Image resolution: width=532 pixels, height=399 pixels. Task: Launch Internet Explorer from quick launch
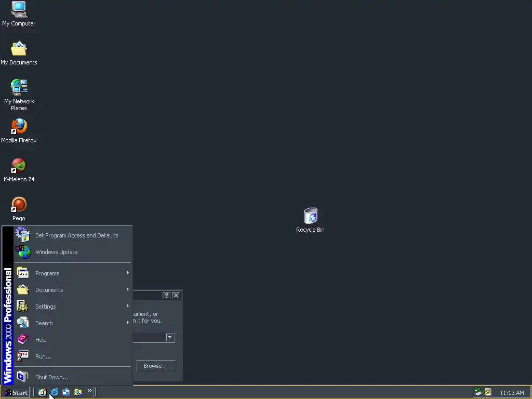pyautogui.click(x=54, y=392)
